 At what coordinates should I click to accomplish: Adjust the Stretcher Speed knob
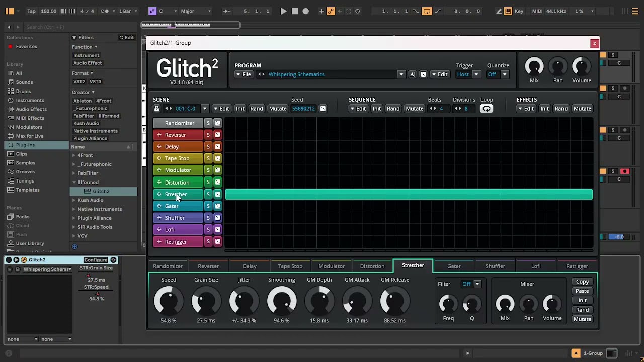point(169,301)
